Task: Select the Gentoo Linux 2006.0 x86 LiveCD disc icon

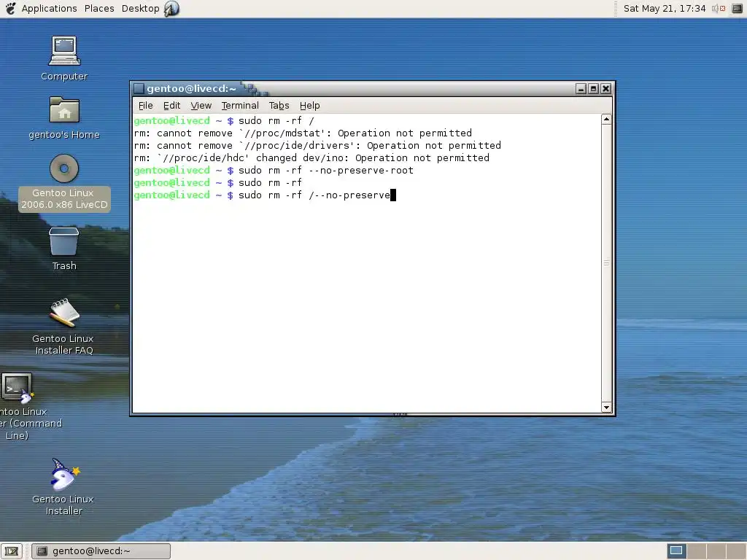Action: point(64,168)
